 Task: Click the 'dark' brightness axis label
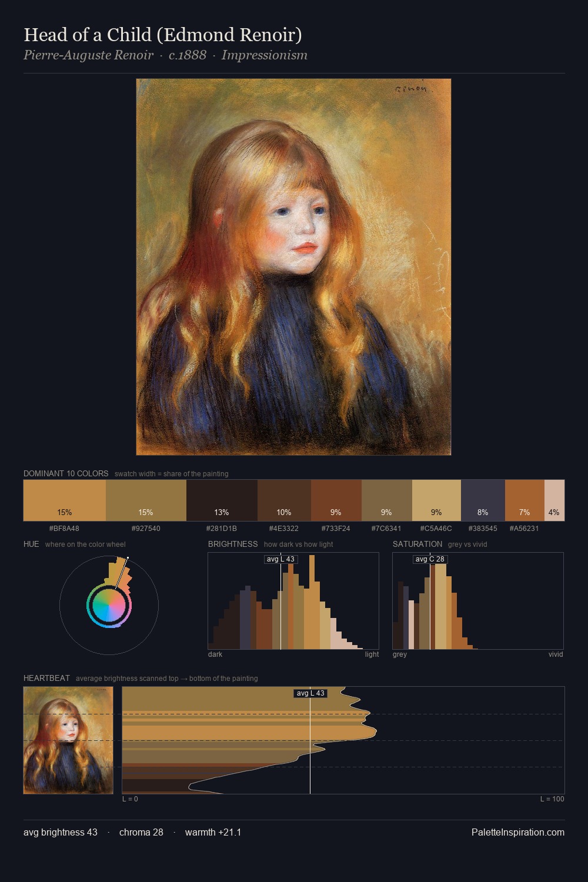click(x=215, y=654)
